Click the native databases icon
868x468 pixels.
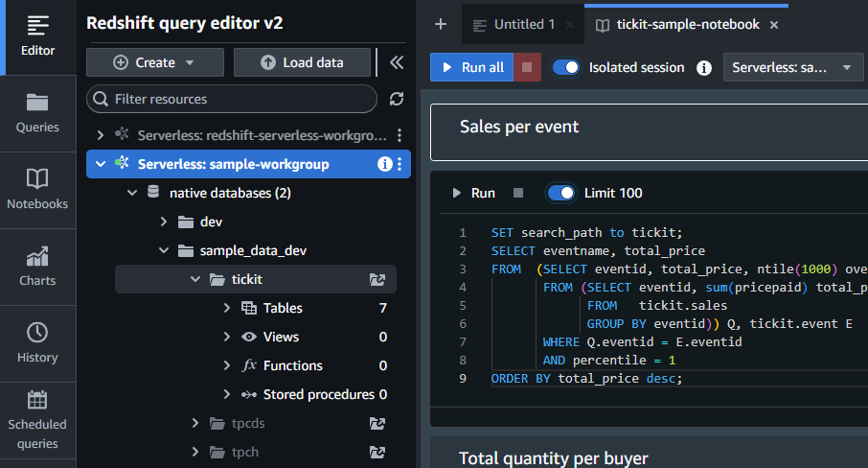(x=153, y=192)
